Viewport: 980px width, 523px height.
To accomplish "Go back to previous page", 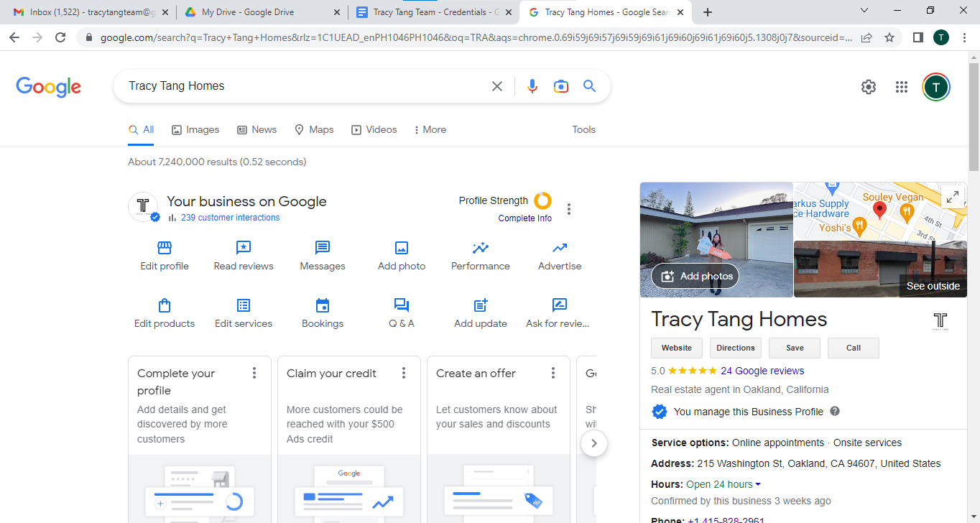I will [x=14, y=37].
